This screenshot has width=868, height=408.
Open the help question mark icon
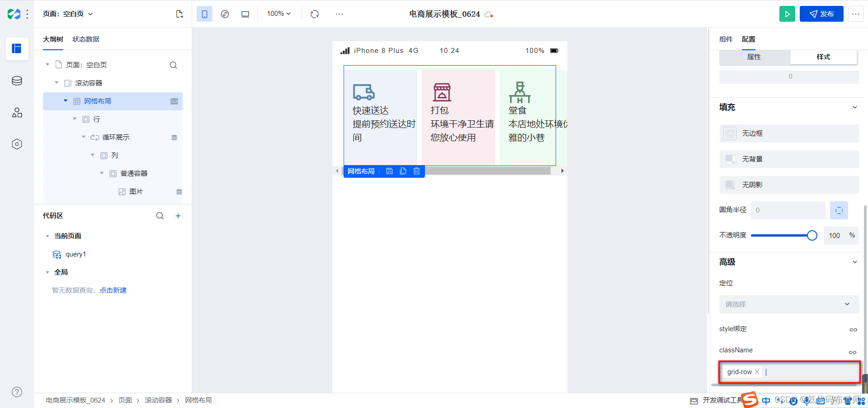17,392
